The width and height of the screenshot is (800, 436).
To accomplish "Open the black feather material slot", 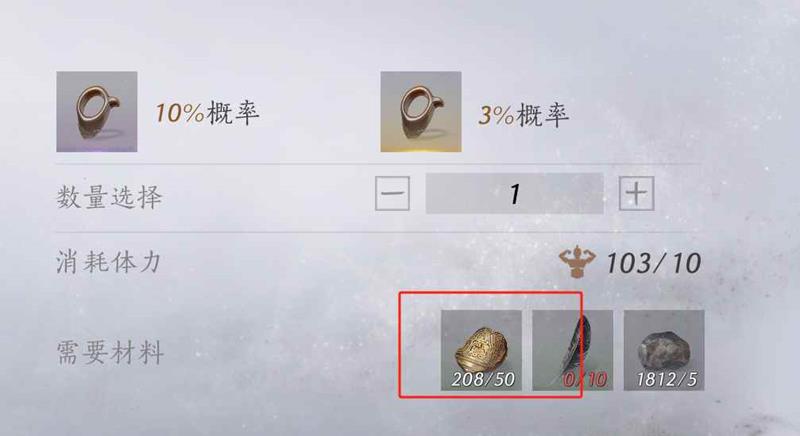I will click(x=572, y=350).
